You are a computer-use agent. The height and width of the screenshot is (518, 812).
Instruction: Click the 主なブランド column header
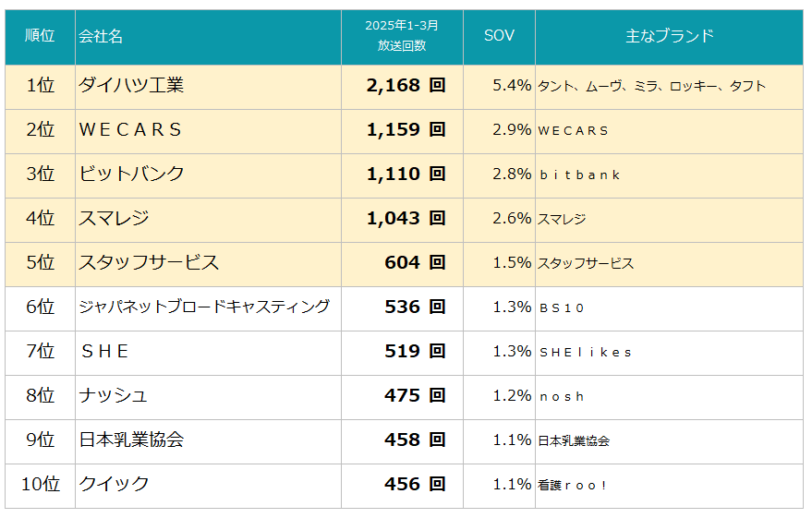tap(669, 37)
